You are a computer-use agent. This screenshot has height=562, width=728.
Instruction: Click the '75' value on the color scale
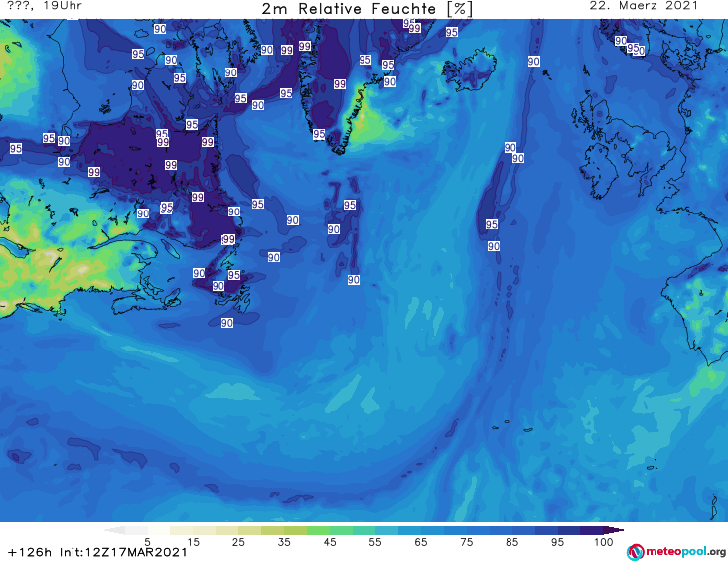[466, 541]
